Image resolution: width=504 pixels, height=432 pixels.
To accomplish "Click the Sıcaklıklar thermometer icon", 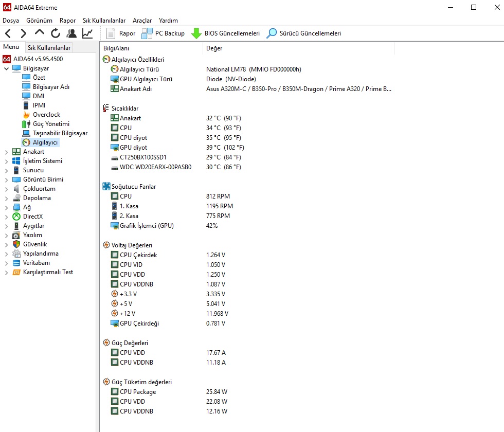I will 106,109.
